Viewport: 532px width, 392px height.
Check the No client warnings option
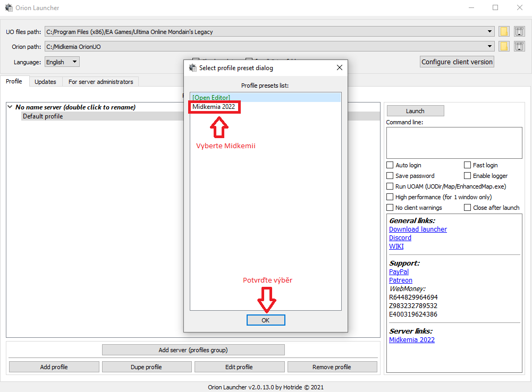pos(390,208)
